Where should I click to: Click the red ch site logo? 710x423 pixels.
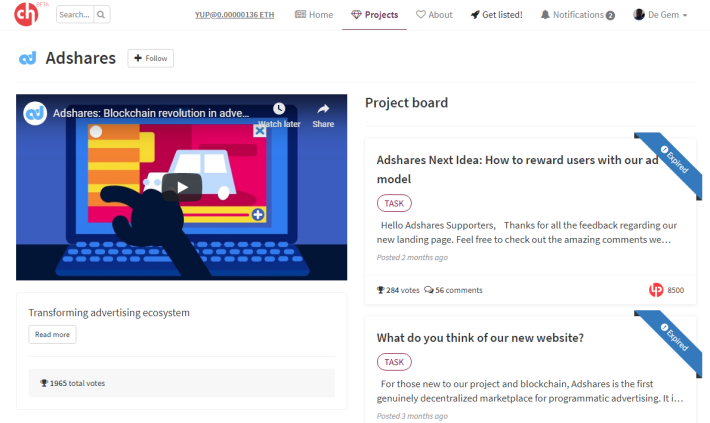tap(26, 14)
